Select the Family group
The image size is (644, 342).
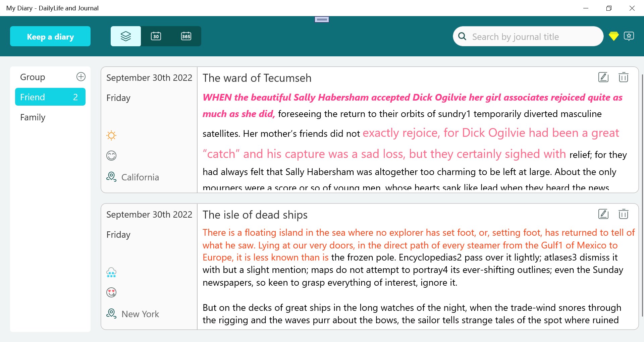[33, 117]
